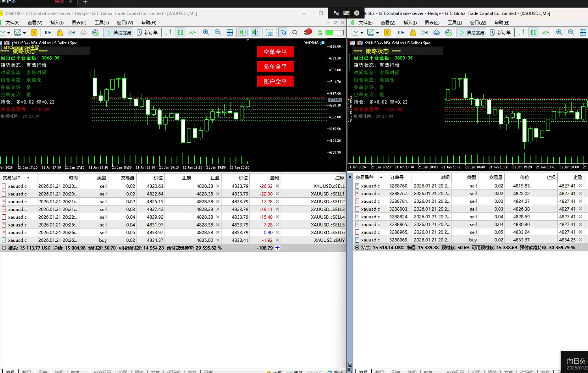Close the XAUUSD.cSELL position with its X
This screenshot has height=373, width=588.
tap(277, 186)
